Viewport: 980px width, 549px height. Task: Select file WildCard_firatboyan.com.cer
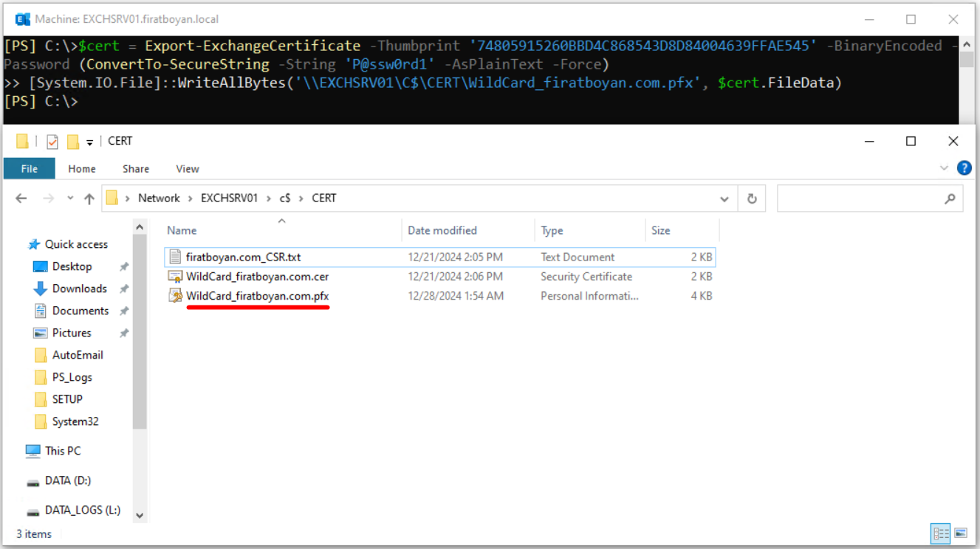257,277
